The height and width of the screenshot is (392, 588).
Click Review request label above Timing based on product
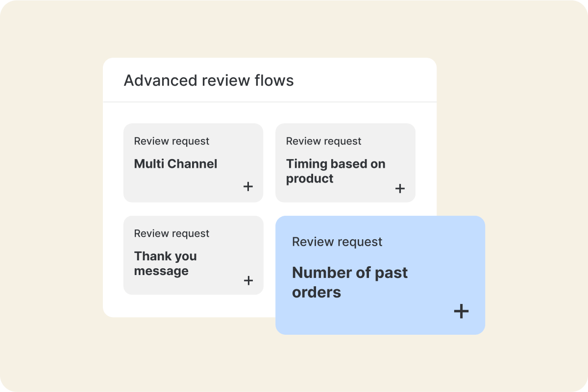click(323, 141)
